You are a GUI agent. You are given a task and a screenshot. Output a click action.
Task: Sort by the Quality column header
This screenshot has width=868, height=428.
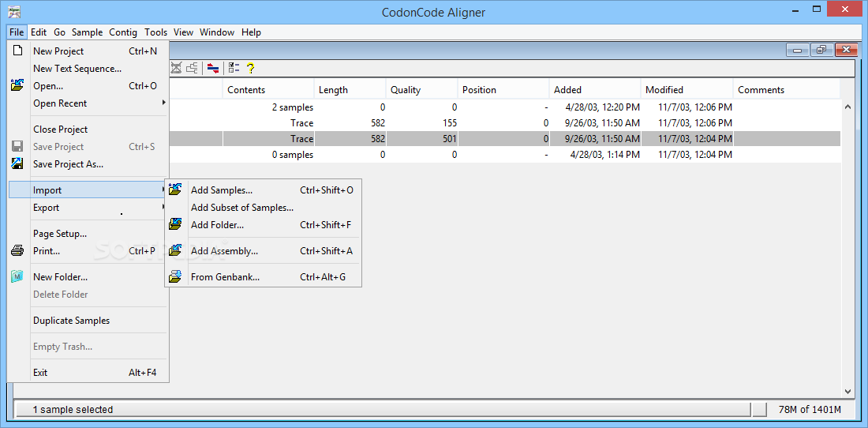click(422, 90)
